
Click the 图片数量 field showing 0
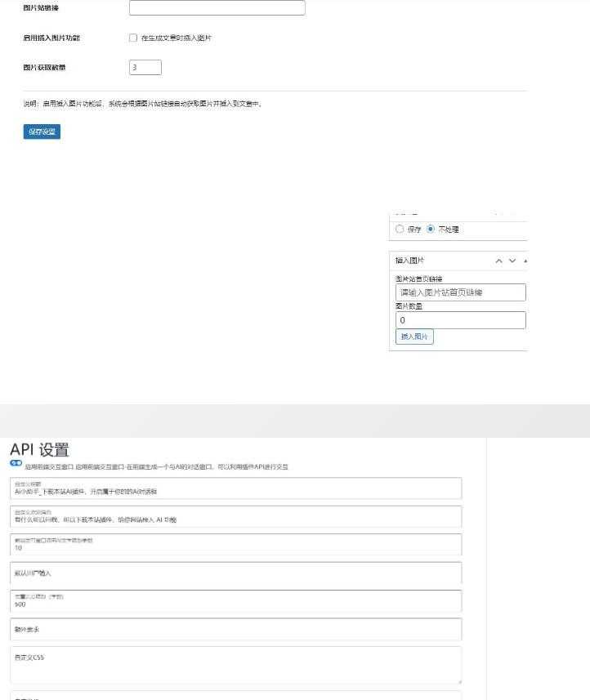coord(460,320)
